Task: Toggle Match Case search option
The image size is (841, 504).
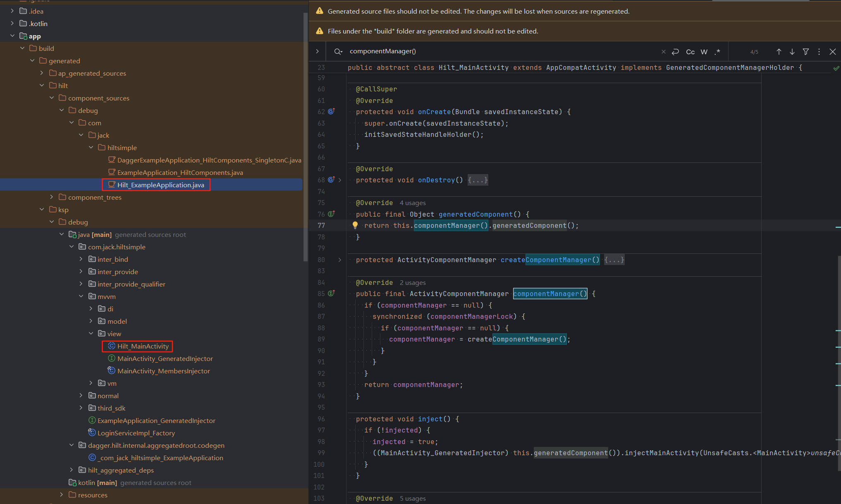Action: click(x=690, y=52)
